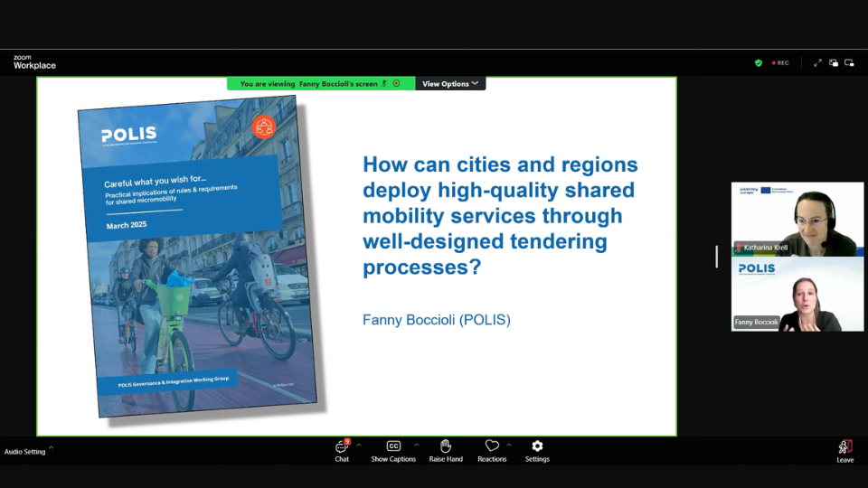Screen dimensions: 868x488
Task: Click the Audio Setting label
Action: point(24,452)
